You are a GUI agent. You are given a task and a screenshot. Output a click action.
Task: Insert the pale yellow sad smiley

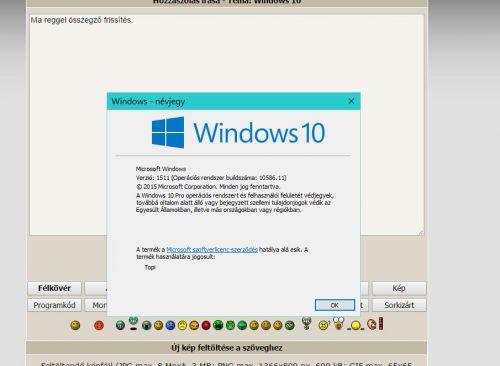[182, 325]
